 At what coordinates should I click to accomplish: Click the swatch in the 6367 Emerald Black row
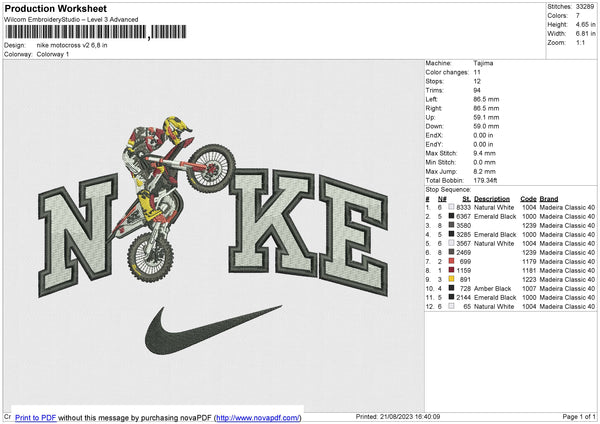coord(452,216)
